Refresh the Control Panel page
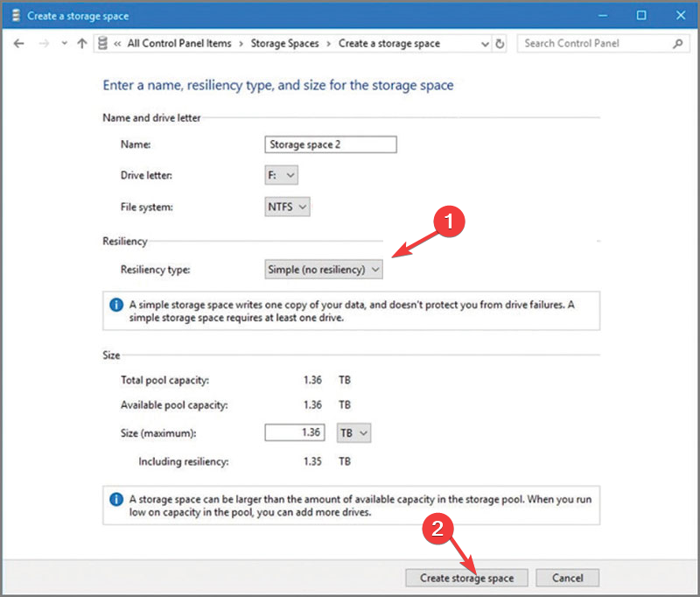The height and width of the screenshot is (597, 700). click(500, 44)
